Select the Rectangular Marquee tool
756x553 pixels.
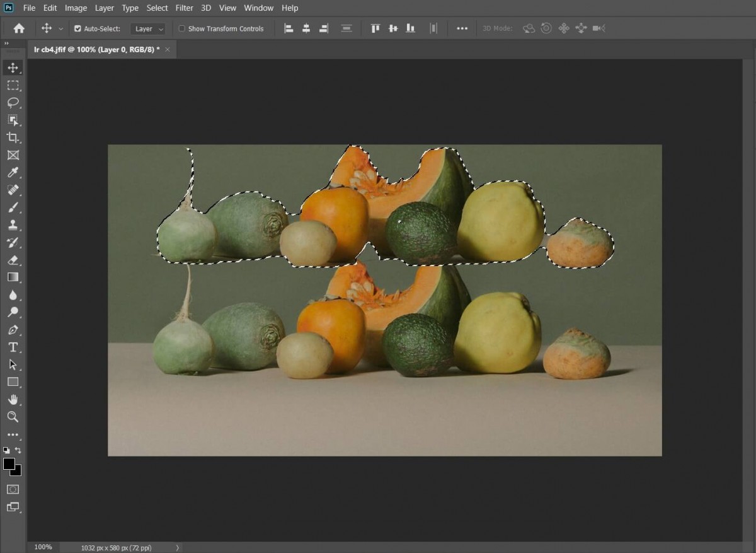click(13, 85)
